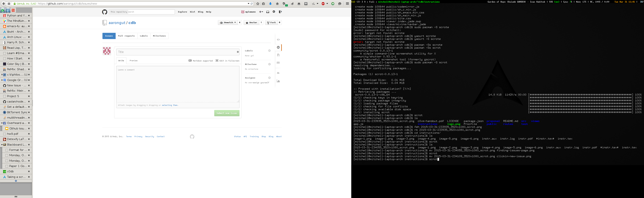This screenshot has height=198, width=644.
Task: Open the Labels gear dropdown
Action: pos(269,51)
